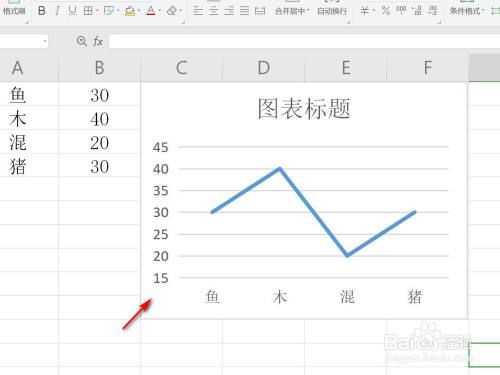The width and height of the screenshot is (500, 375).
Task: Open 合并居中 dropdown arrow
Action: tap(308, 11)
